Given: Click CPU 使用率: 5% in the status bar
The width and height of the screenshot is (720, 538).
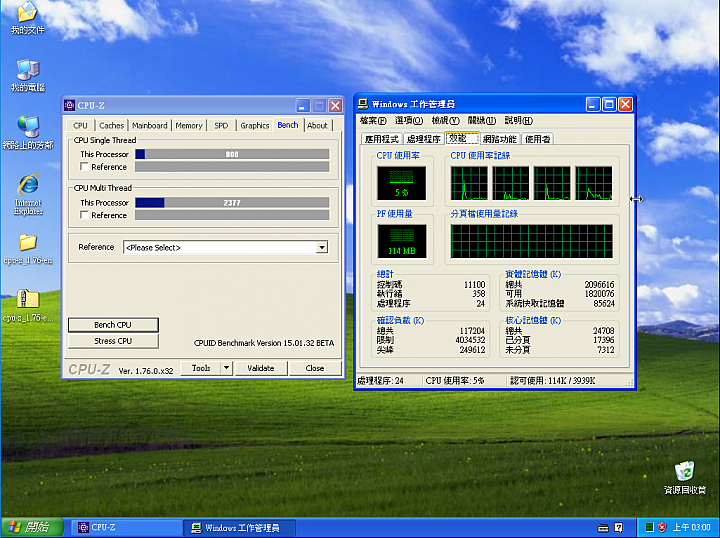Looking at the screenshot, I should [x=455, y=381].
